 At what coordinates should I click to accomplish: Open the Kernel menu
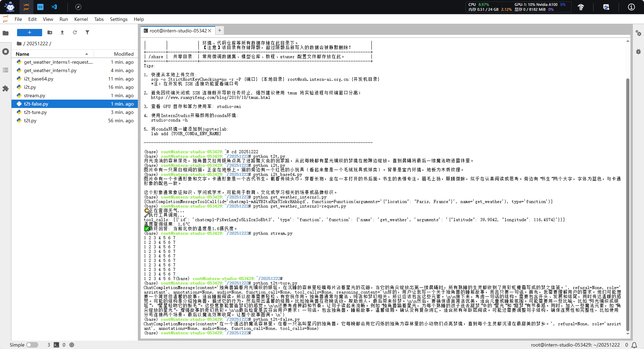pos(81,19)
